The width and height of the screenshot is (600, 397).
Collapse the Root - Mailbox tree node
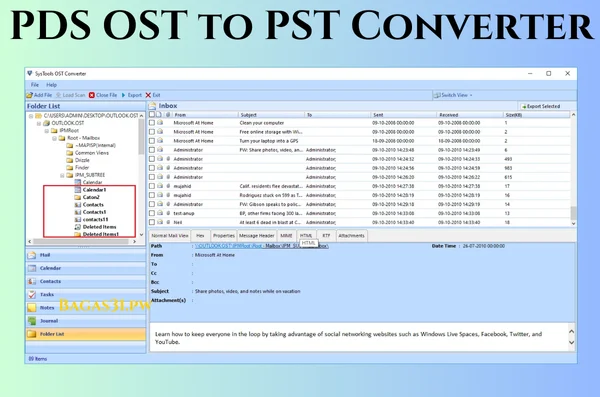[54, 138]
